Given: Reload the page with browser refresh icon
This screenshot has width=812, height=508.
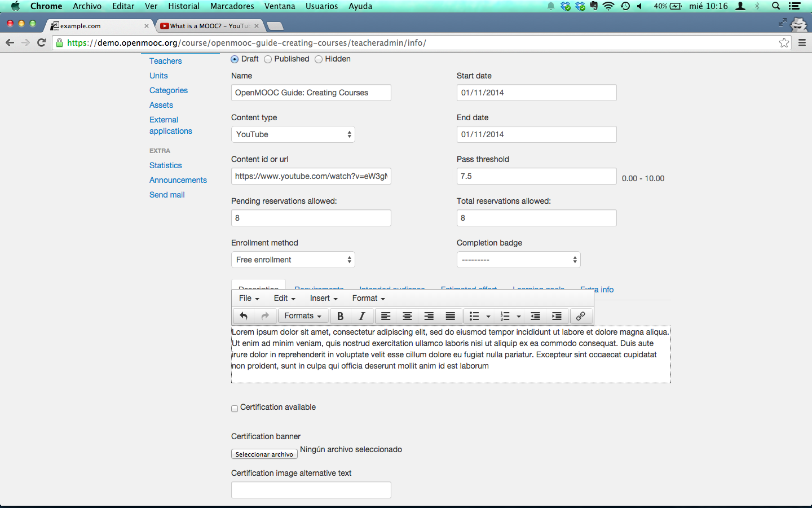Looking at the screenshot, I should click(41, 43).
